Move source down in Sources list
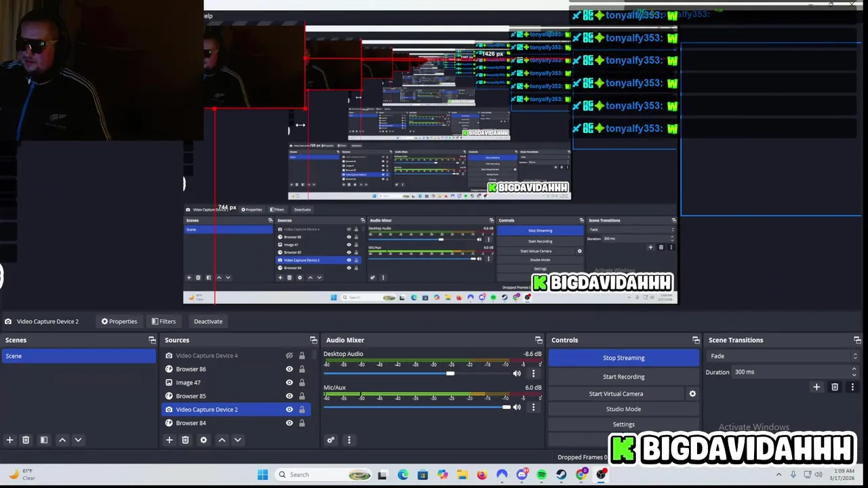The image size is (868, 488). pyautogui.click(x=237, y=440)
